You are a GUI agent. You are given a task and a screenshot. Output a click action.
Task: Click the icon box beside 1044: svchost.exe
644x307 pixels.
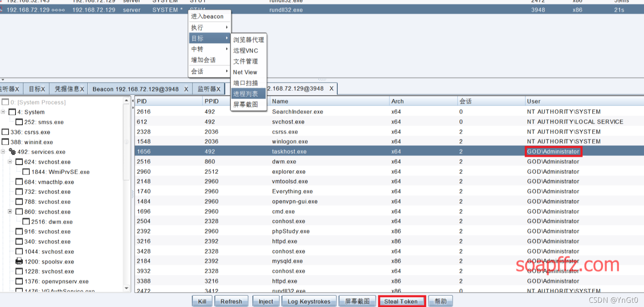pyautogui.click(x=19, y=252)
